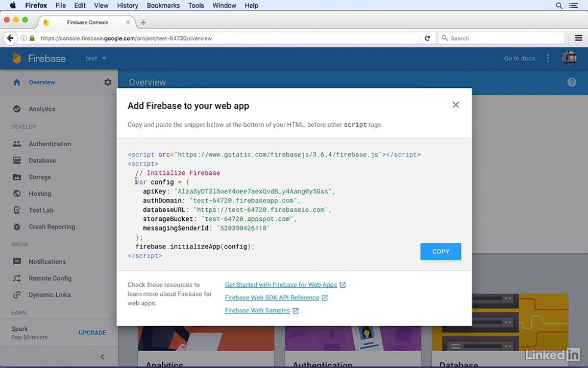The height and width of the screenshot is (368, 588).
Task: Open the Bookmarks menu
Action: tap(163, 5)
